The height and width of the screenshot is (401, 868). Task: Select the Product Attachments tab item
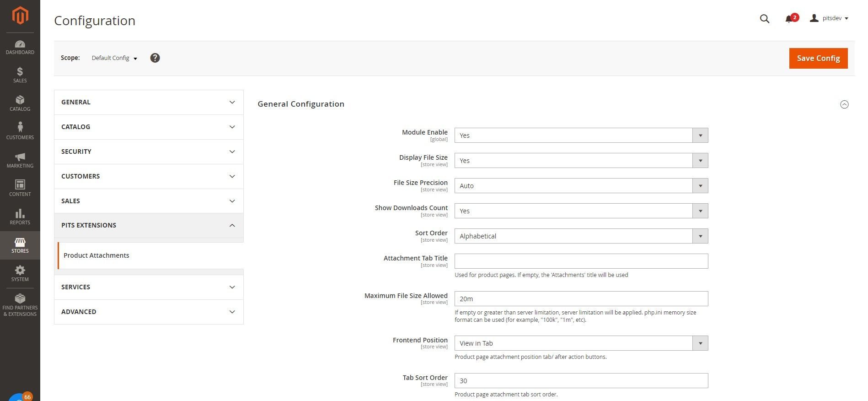point(96,255)
